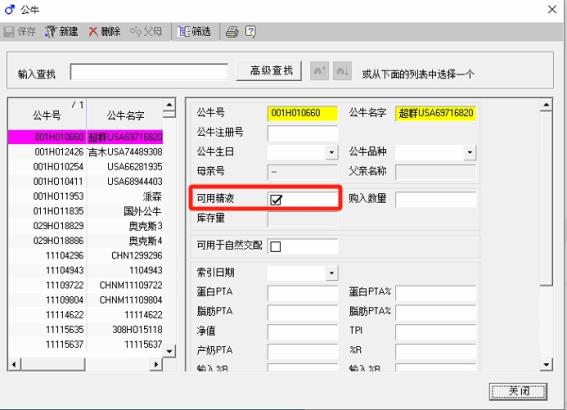Click the 输入查找 search input field
567x410 pixels.
[149, 72]
